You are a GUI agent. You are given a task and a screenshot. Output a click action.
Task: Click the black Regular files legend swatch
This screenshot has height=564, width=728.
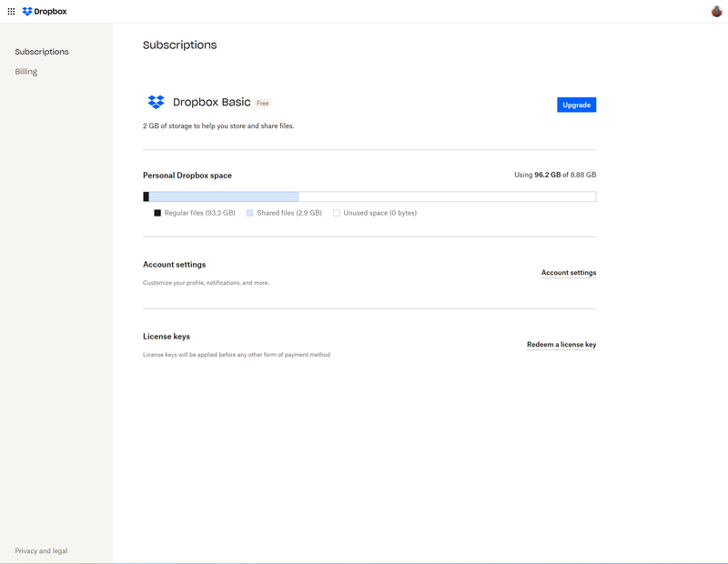pos(157,213)
